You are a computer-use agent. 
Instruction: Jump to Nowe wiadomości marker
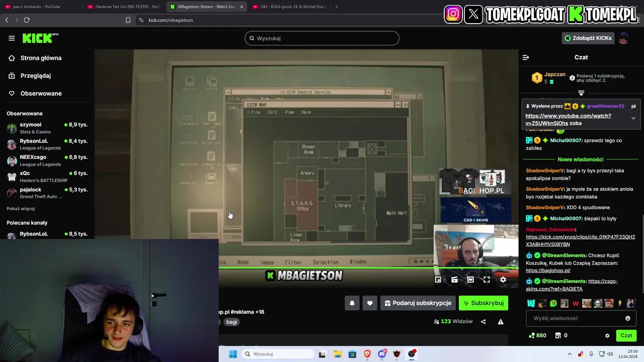click(581, 159)
